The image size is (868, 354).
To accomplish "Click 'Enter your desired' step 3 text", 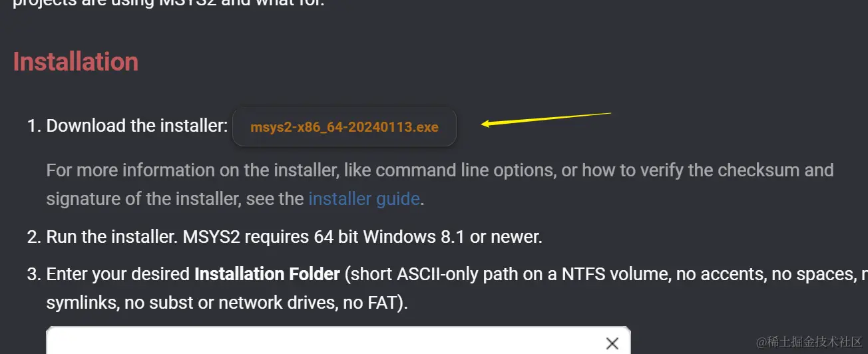I will [x=118, y=273].
